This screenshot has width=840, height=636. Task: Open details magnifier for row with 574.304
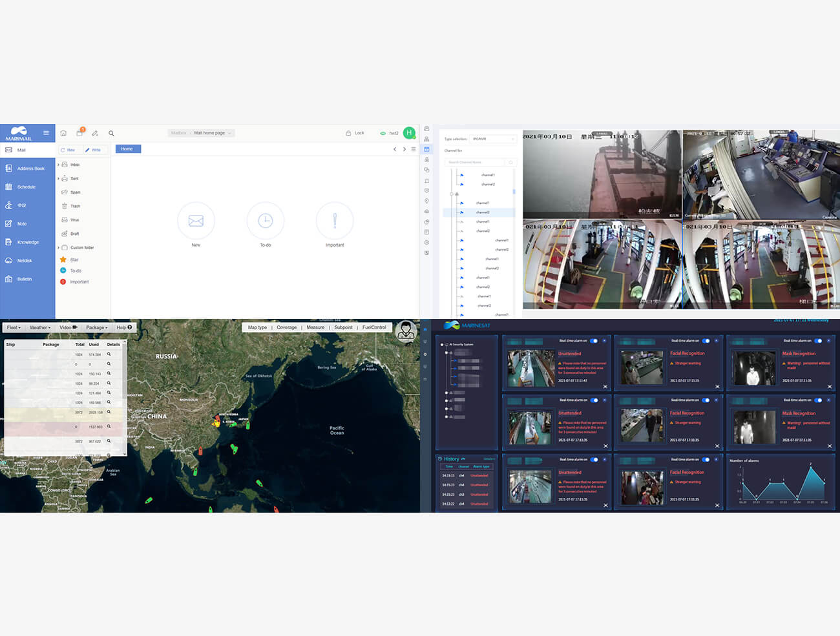tap(109, 354)
